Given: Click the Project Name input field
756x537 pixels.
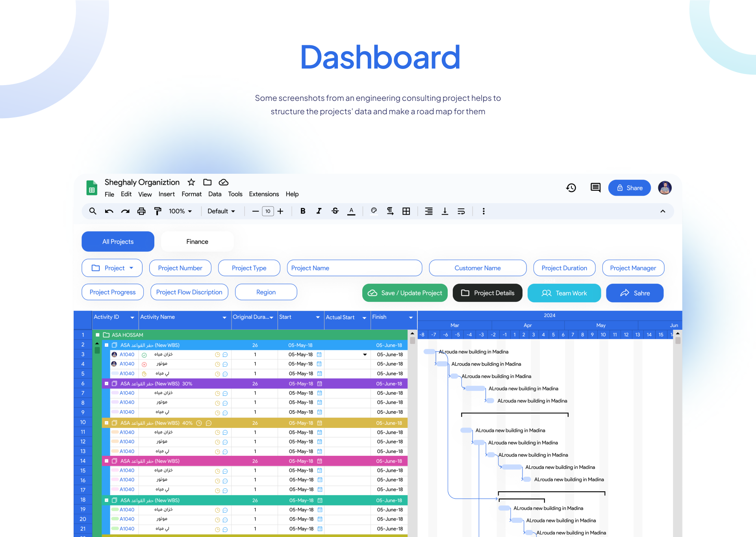Looking at the screenshot, I should click(354, 268).
